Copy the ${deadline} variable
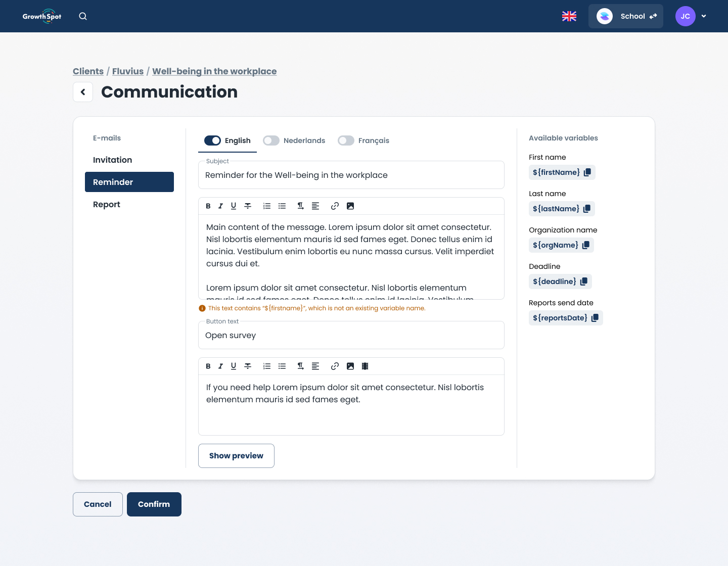 (x=583, y=281)
